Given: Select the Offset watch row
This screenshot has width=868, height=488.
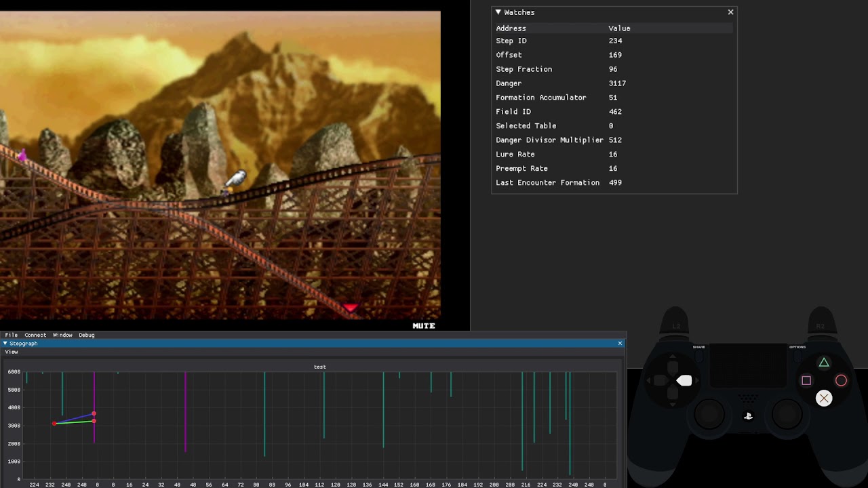Looking at the screenshot, I should click(614, 55).
